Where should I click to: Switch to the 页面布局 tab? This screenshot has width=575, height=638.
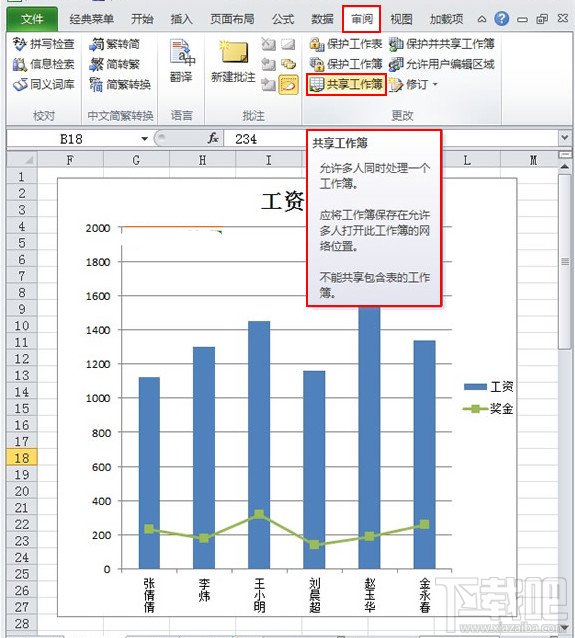pos(232,19)
